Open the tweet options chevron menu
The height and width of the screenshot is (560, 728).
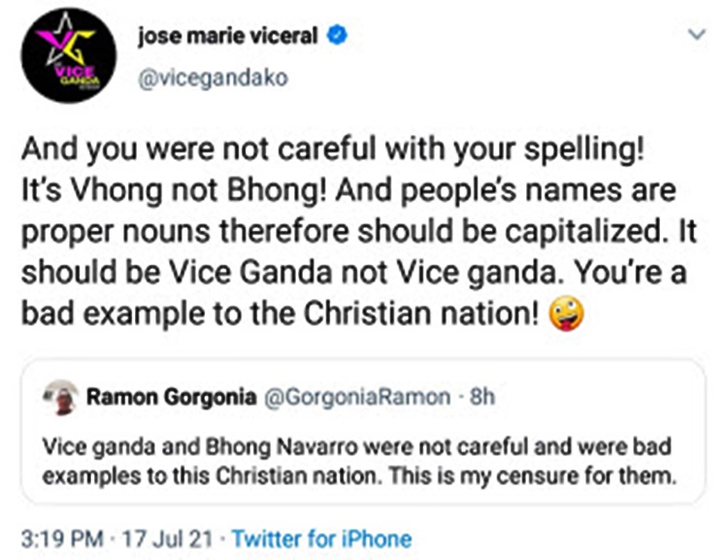pyautogui.click(x=696, y=35)
